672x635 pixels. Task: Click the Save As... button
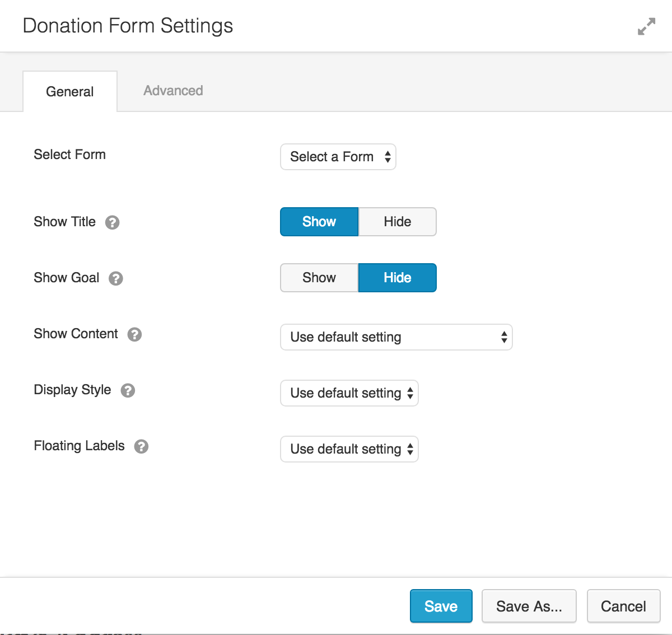[529, 606]
